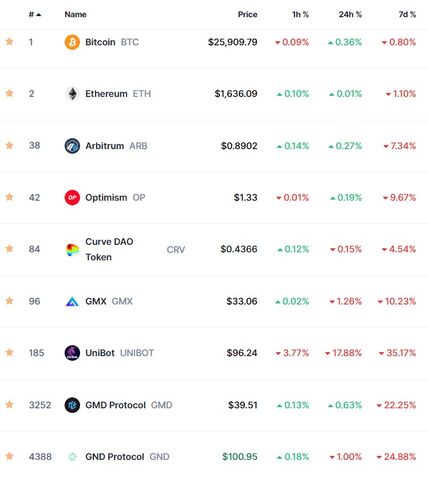Click the Ethereum diamond logo icon
428x480 pixels.
(72, 94)
